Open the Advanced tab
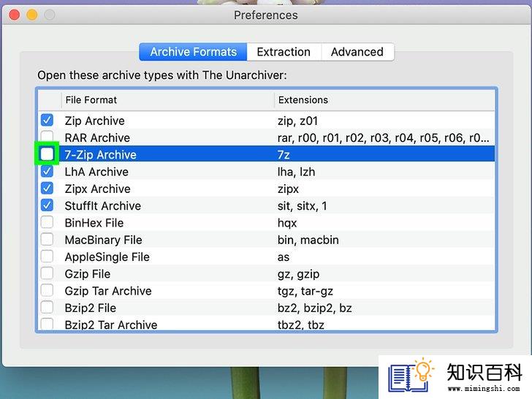Viewport: 532px width, 399px height. pos(357,52)
